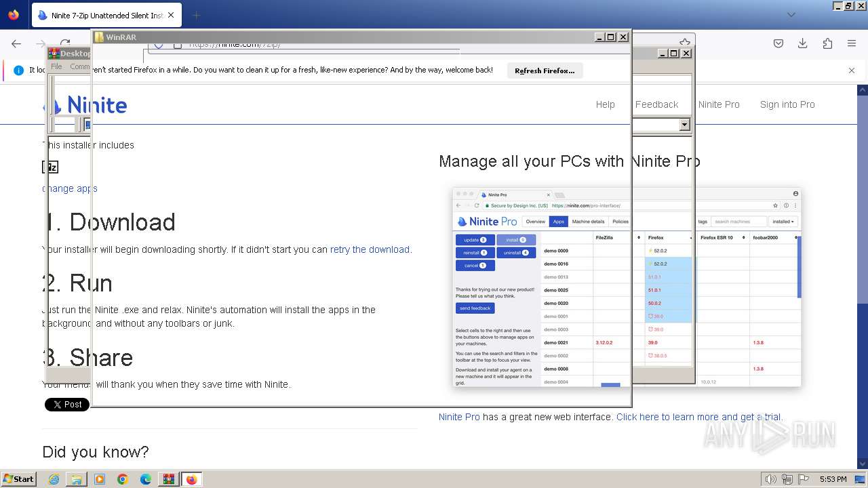The height and width of the screenshot is (488, 868).
Task: Dismiss the Firefox refresh notification bar
Action: [x=852, y=70]
